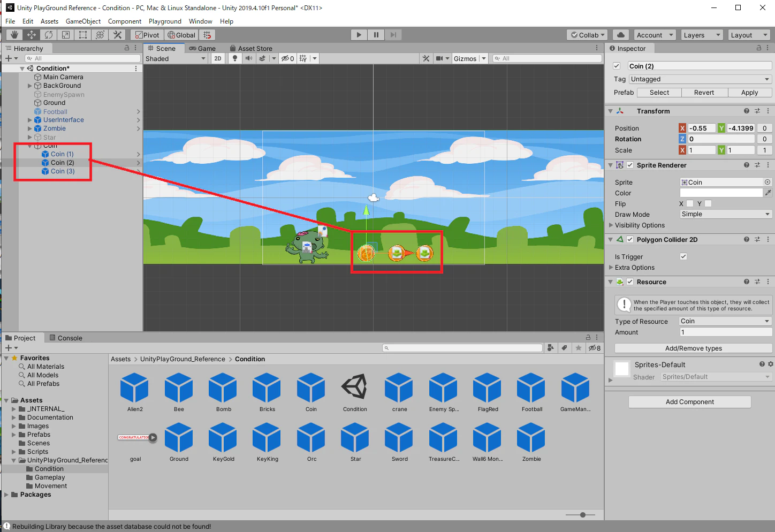Toggle scene audio speaker icon
The image size is (775, 532).
pyautogui.click(x=249, y=58)
